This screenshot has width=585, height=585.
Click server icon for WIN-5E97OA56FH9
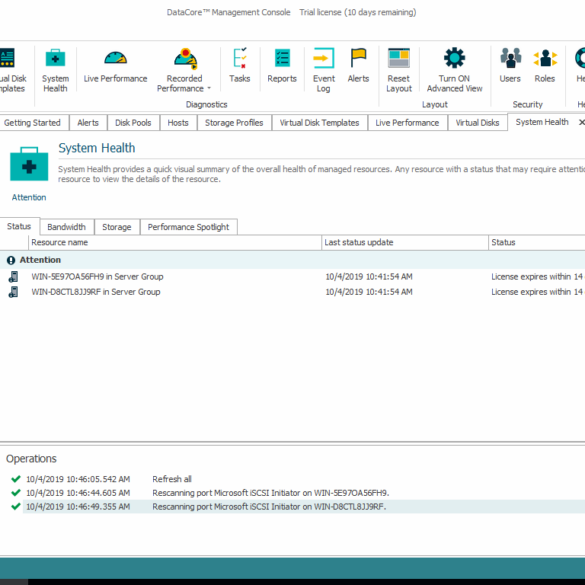[13, 277]
